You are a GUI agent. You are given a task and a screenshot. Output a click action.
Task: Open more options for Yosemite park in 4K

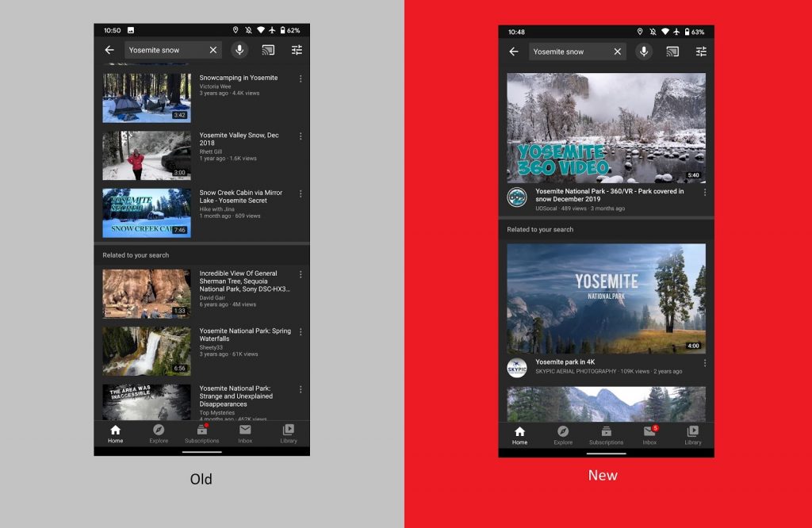point(705,363)
